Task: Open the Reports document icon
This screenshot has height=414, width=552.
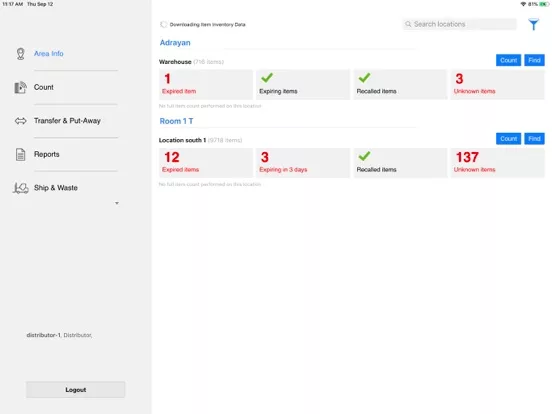Action: pyautogui.click(x=20, y=154)
